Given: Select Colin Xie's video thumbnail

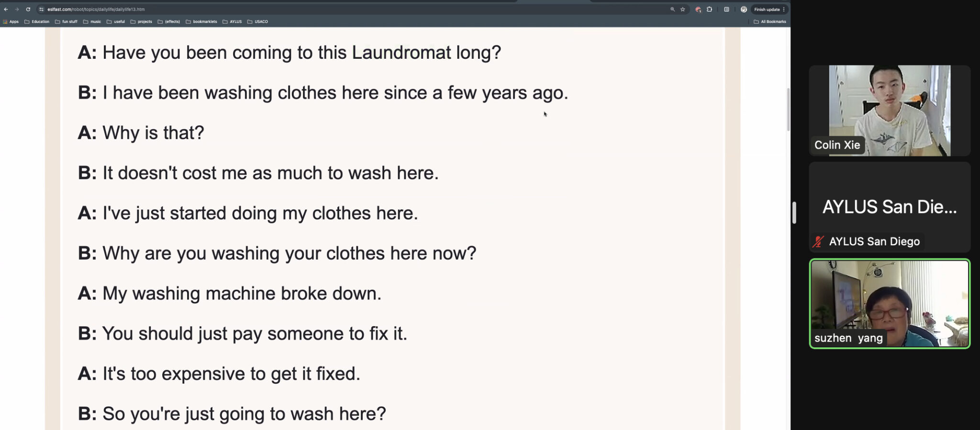Looking at the screenshot, I should pos(890,110).
